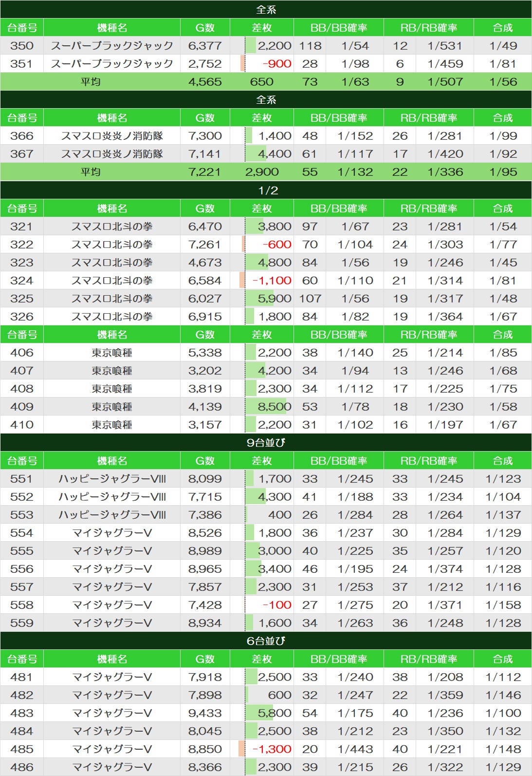The image size is (532, 776).
Task: Click machine number 551 cell
Action: click(x=22, y=479)
